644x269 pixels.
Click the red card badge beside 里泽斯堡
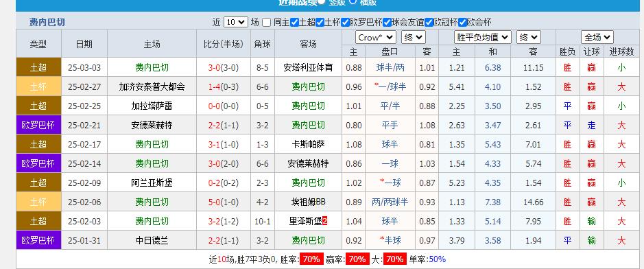[325, 222]
